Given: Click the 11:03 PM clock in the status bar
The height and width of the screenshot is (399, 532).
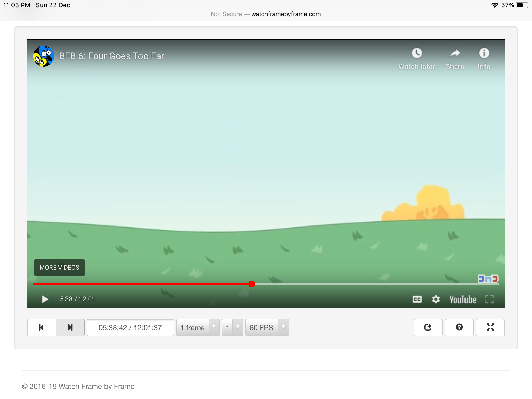Looking at the screenshot, I should point(17,5).
